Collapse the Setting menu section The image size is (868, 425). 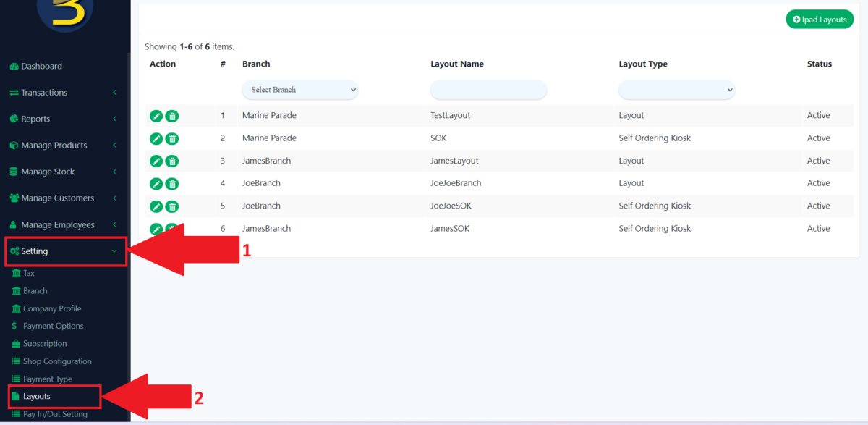(x=65, y=251)
